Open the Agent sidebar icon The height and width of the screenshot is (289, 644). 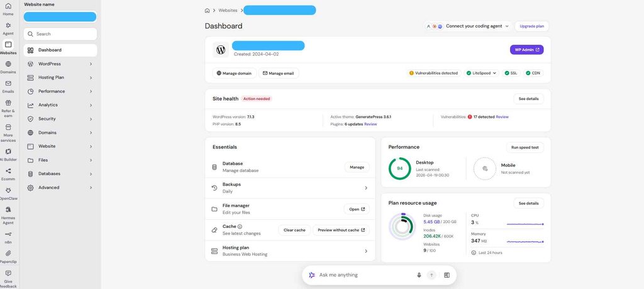coord(8,25)
